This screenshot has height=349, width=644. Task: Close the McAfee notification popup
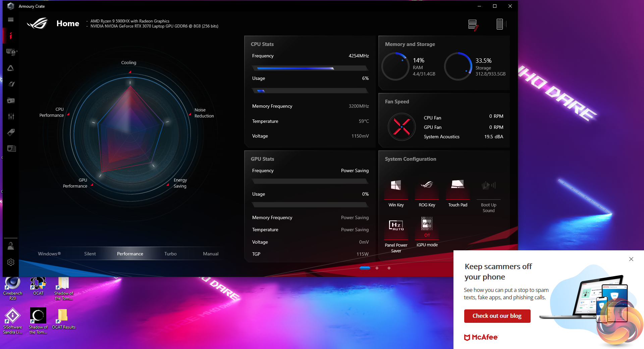[631, 259]
